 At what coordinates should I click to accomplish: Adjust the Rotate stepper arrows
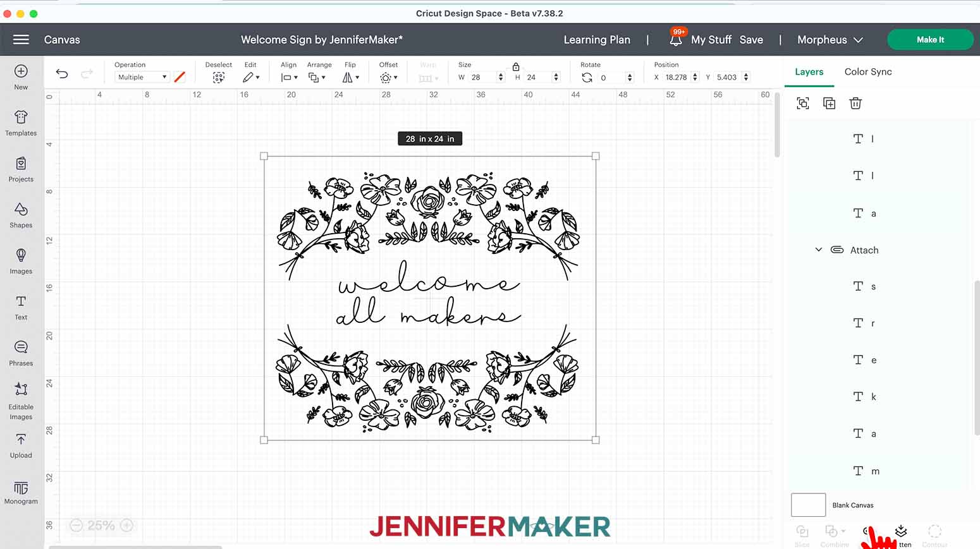pyautogui.click(x=629, y=77)
